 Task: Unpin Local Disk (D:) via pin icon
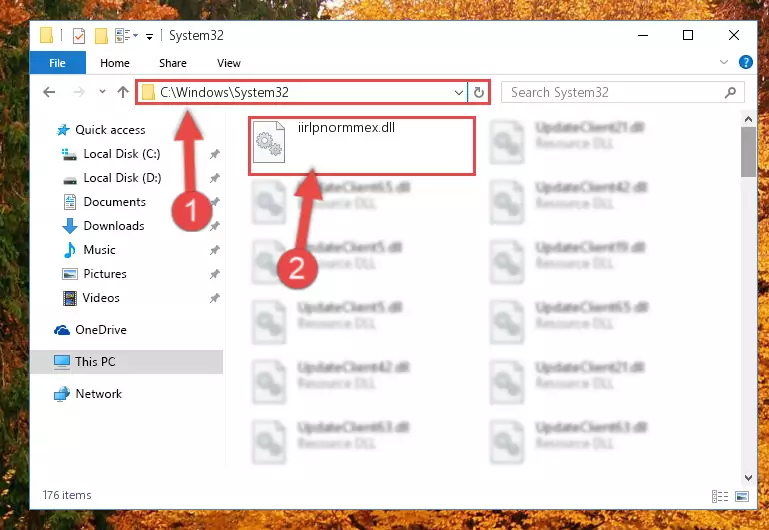214,178
